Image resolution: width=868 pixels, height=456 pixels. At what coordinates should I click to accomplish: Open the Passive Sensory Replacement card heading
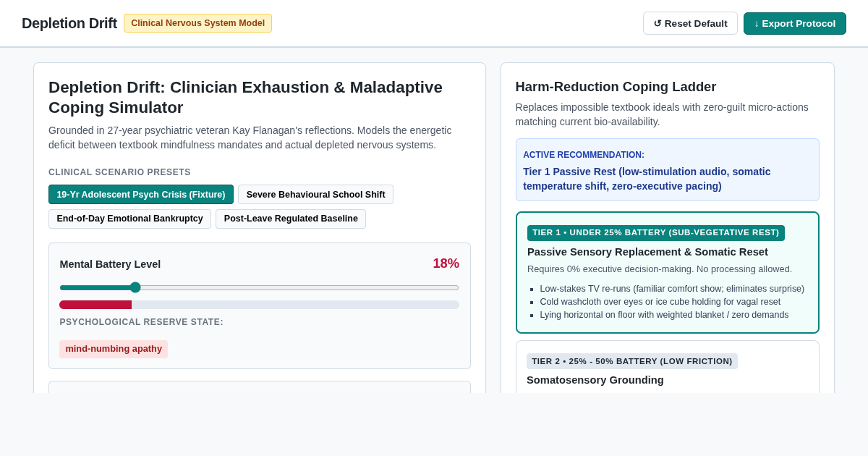(647, 252)
